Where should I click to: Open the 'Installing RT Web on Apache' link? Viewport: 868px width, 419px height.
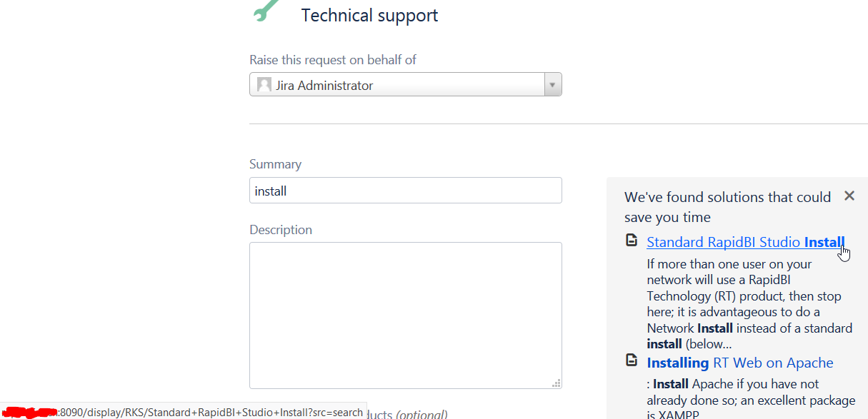point(740,363)
